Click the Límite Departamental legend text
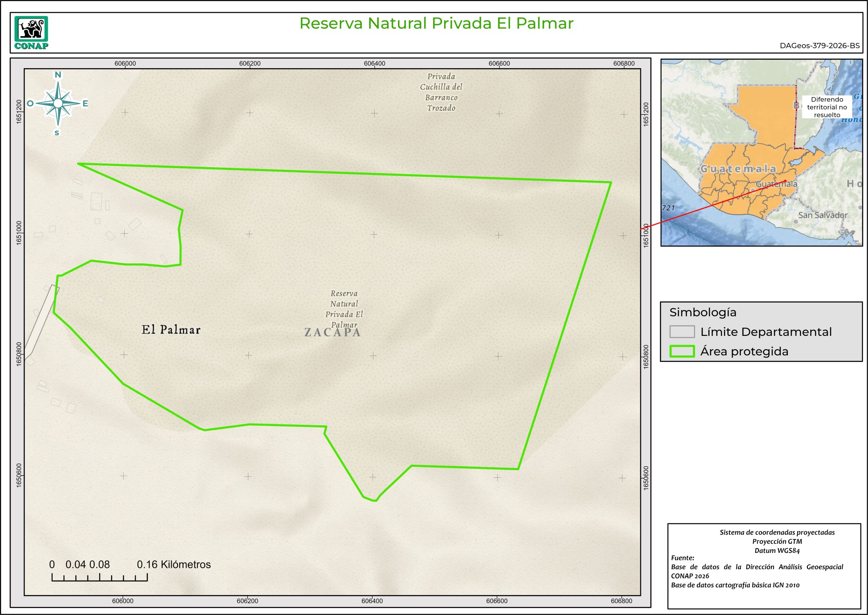 [766, 332]
